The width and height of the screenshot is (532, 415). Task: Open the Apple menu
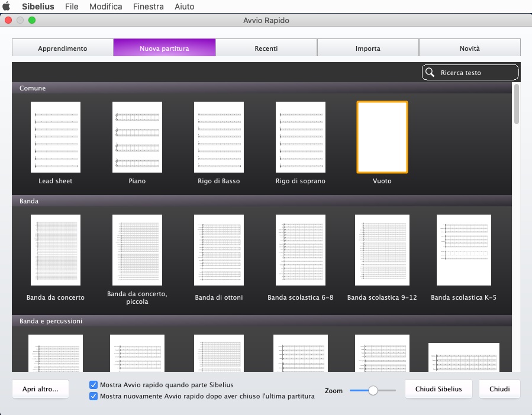point(6,7)
